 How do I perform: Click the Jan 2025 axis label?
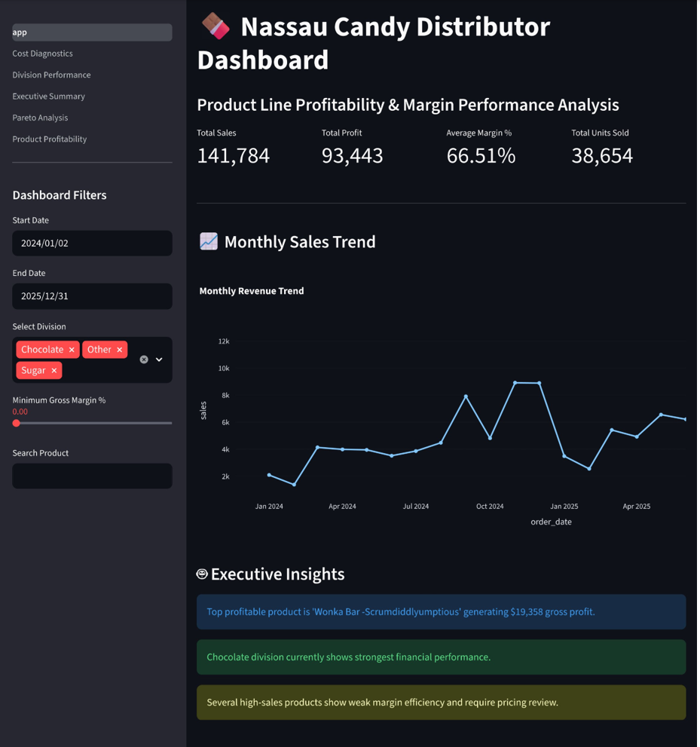564,507
